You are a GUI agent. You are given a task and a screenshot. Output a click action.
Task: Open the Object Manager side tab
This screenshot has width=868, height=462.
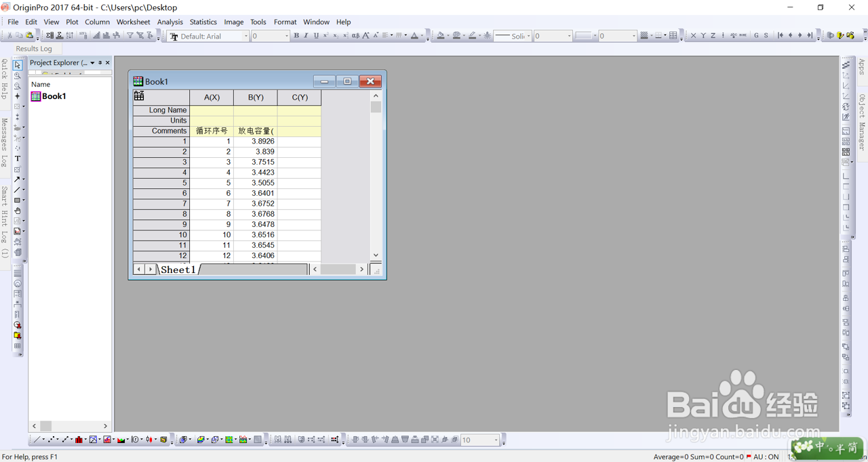(862, 122)
